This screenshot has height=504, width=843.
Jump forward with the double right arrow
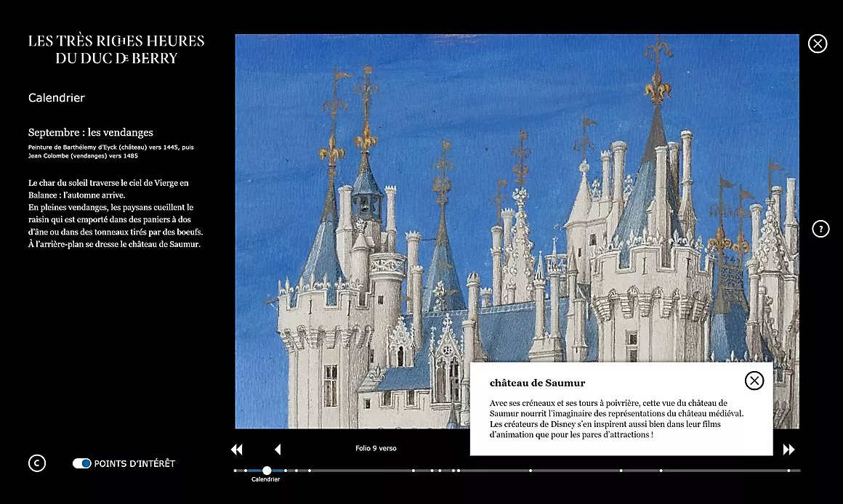788,450
